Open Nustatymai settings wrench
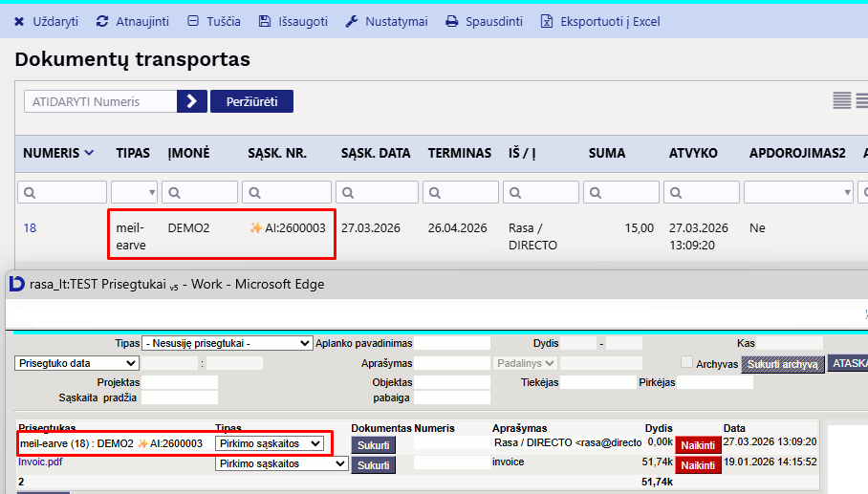 (x=351, y=21)
